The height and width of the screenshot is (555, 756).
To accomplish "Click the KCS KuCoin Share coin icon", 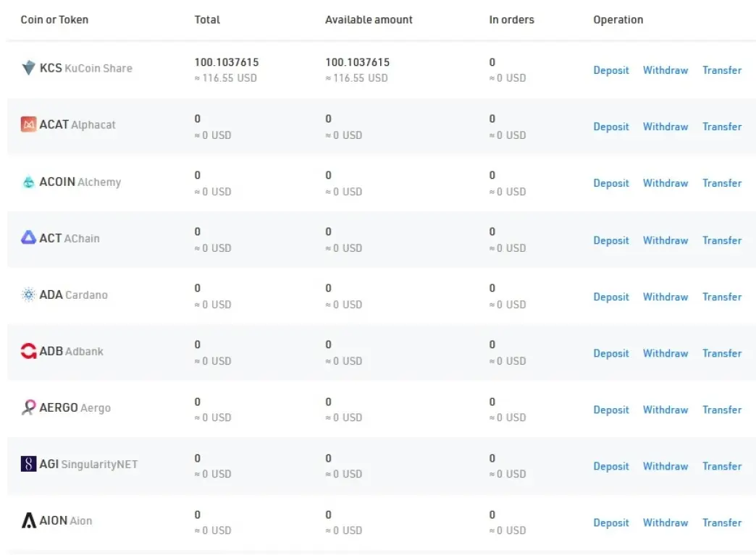I will 28,68.
